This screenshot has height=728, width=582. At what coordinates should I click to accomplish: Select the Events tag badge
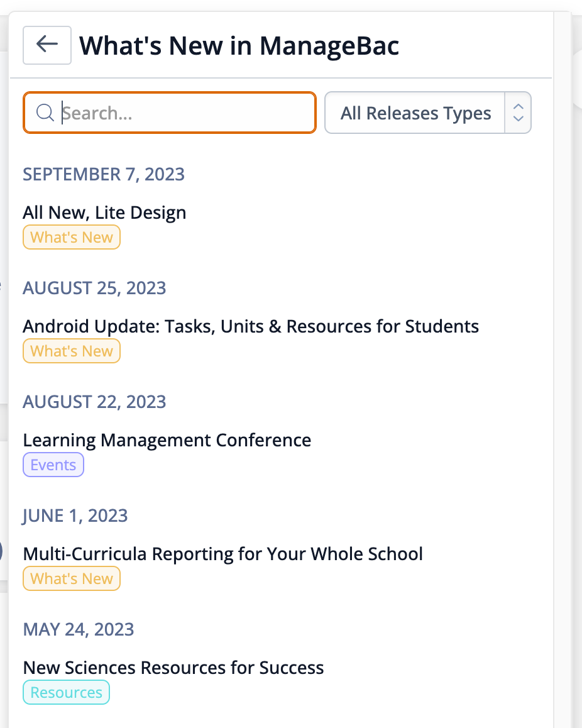pyautogui.click(x=53, y=465)
